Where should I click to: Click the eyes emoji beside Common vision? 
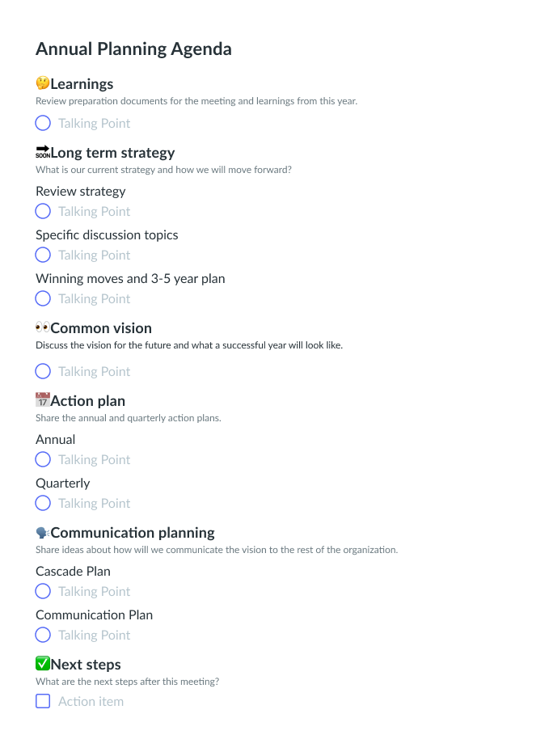pos(43,327)
